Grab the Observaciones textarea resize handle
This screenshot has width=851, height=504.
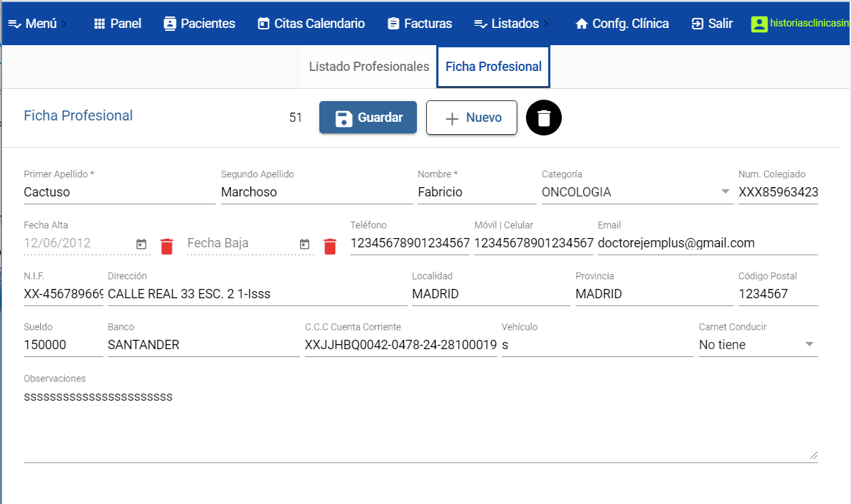coord(814,455)
